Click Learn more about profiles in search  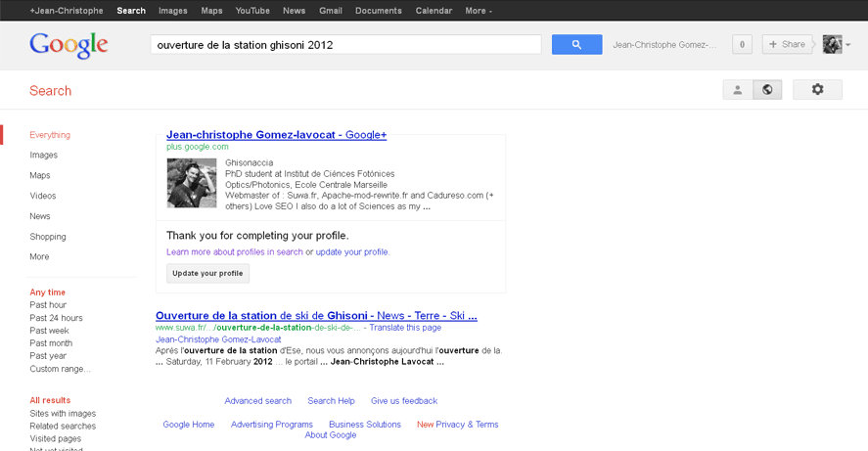pos(235,251)
